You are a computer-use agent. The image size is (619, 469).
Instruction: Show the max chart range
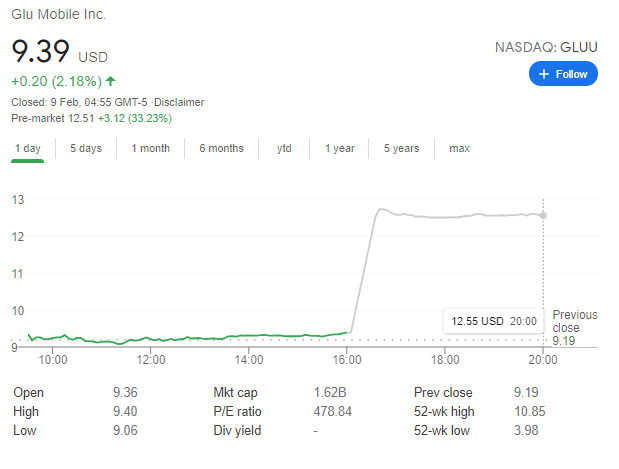tap(459, 148)
